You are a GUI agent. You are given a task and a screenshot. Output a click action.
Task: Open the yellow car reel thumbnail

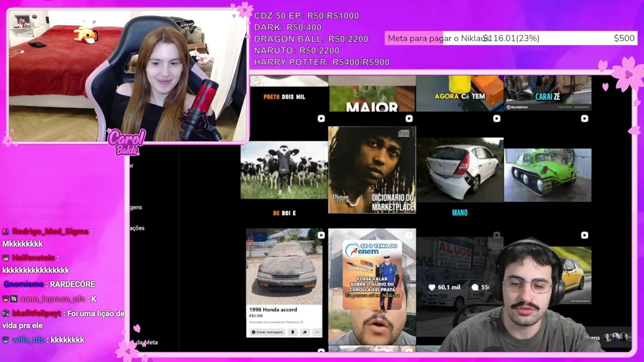tap(576, 274)
